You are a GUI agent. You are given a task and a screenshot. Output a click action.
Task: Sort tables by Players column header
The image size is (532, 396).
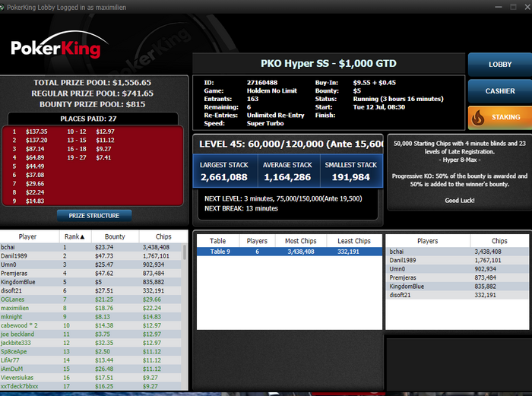pos(257,241)
